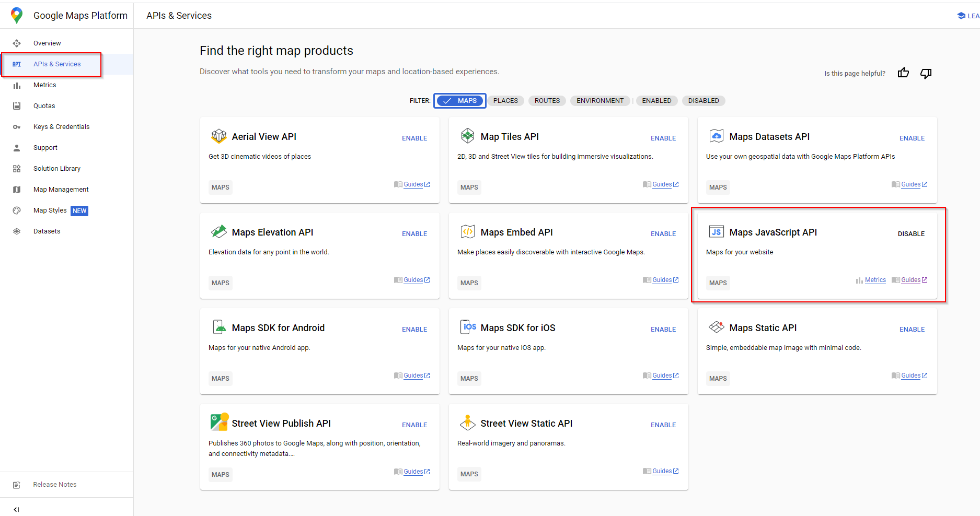Viewport: 980px width, 516px height.
Task: Click the graduation cap Learn icon
Action: click(x=961, y=16)
